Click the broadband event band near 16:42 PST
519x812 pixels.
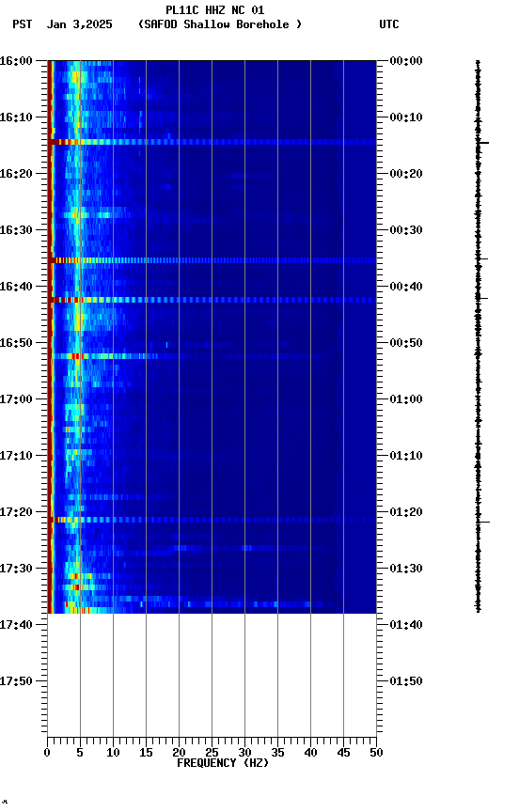212,300
